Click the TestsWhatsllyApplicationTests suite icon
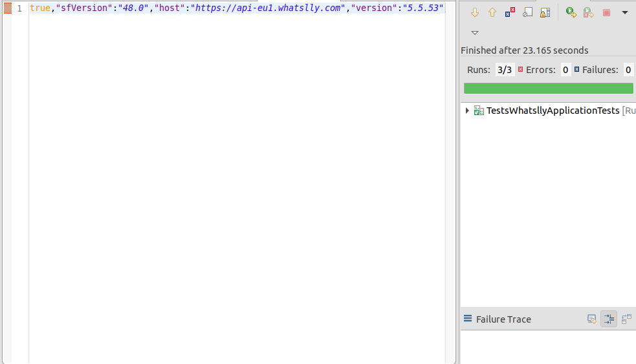This screenshot has height=364, width=636. (479, 111)
